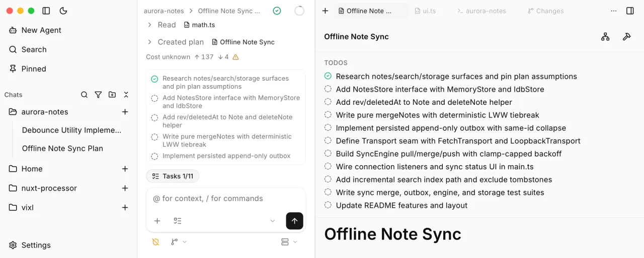Click the add folder icon in Chats

tap(112, 95)
